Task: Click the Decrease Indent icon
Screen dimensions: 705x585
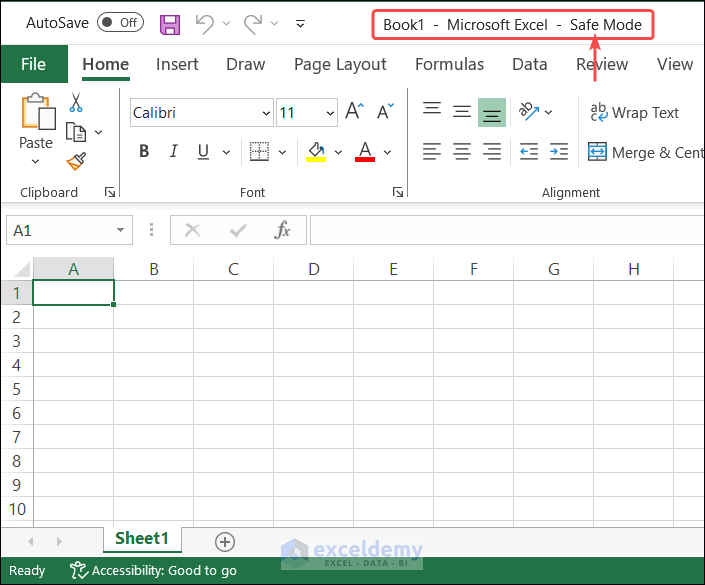Action: 529,152
